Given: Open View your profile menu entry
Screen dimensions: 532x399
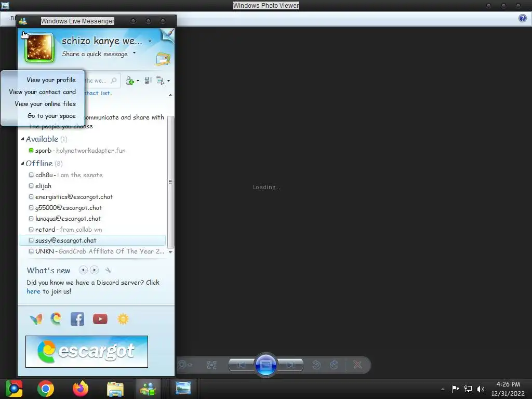Looking at the screenshot, I should (51, 79).
